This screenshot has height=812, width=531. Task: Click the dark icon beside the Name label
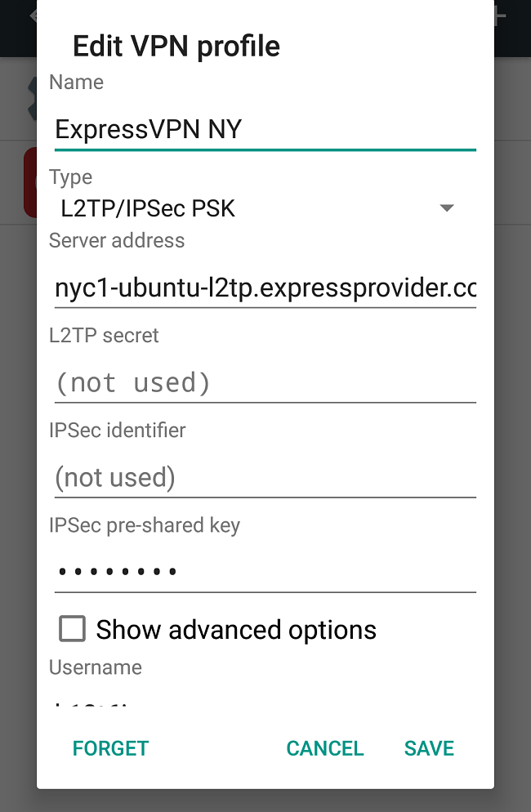tap(31, 97)
